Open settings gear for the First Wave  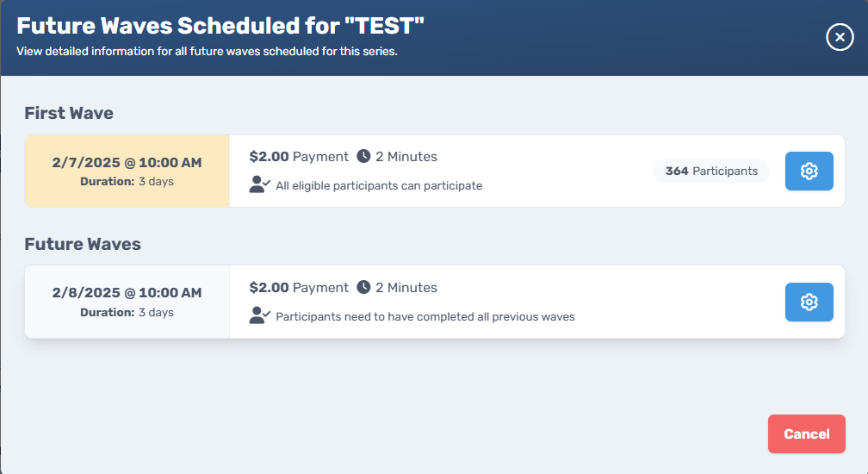pos(809,172)
